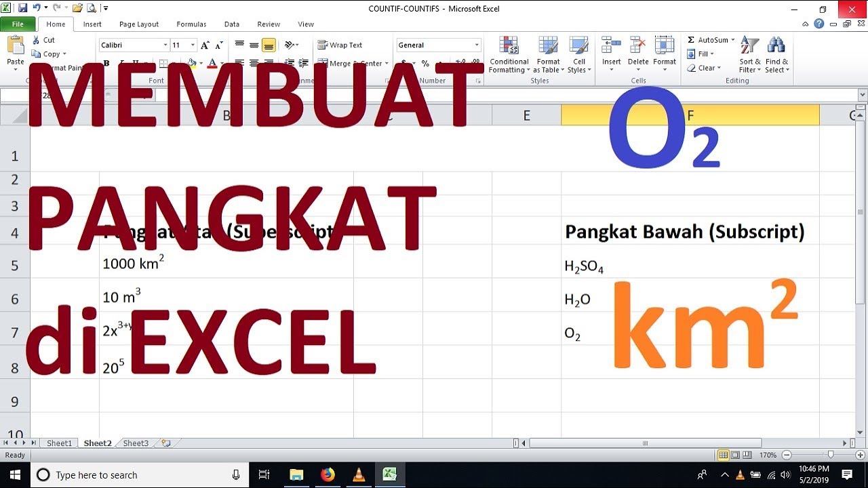The height and width of the screenshot is (488, 868).
Task: Open the File tab
Action: [18, 24]
